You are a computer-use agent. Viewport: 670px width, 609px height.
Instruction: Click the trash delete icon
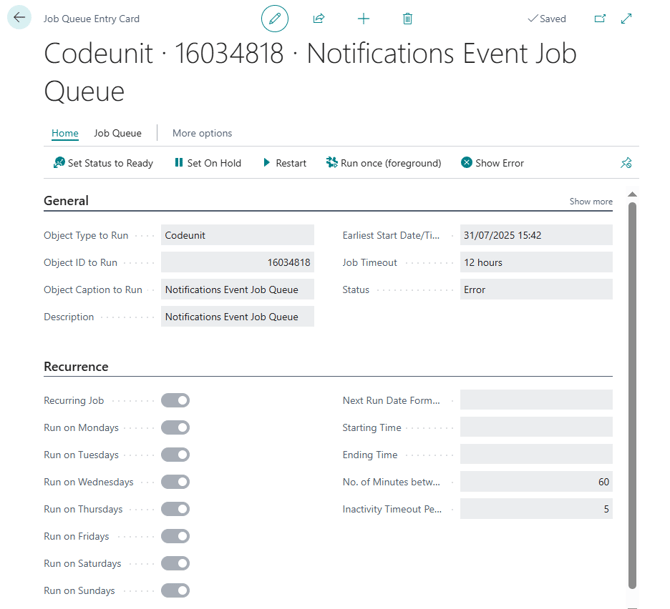(407, 18)
